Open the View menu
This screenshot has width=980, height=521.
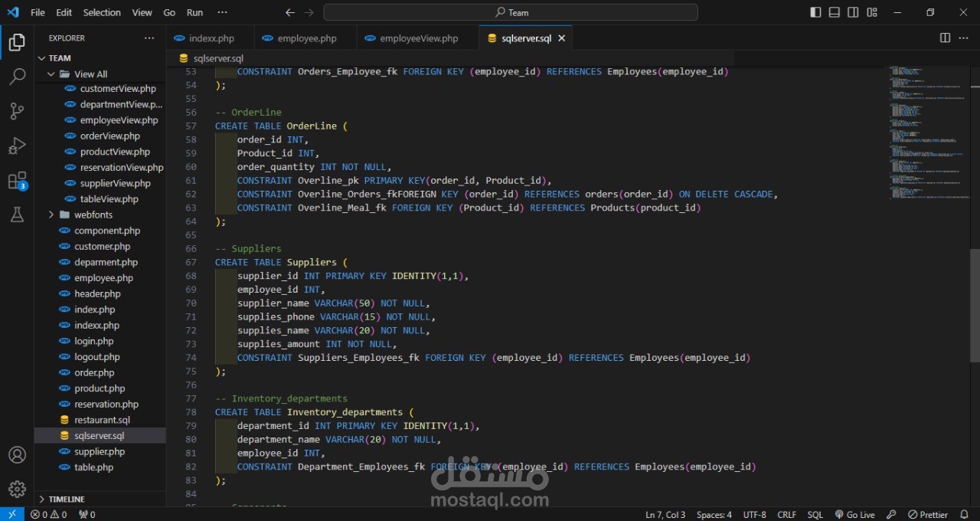(x=142, y=12)
